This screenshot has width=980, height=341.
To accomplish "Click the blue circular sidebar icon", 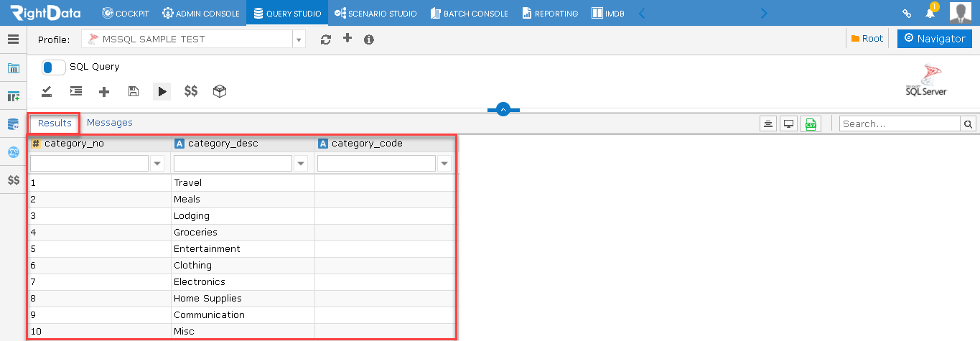I will 13,152.
